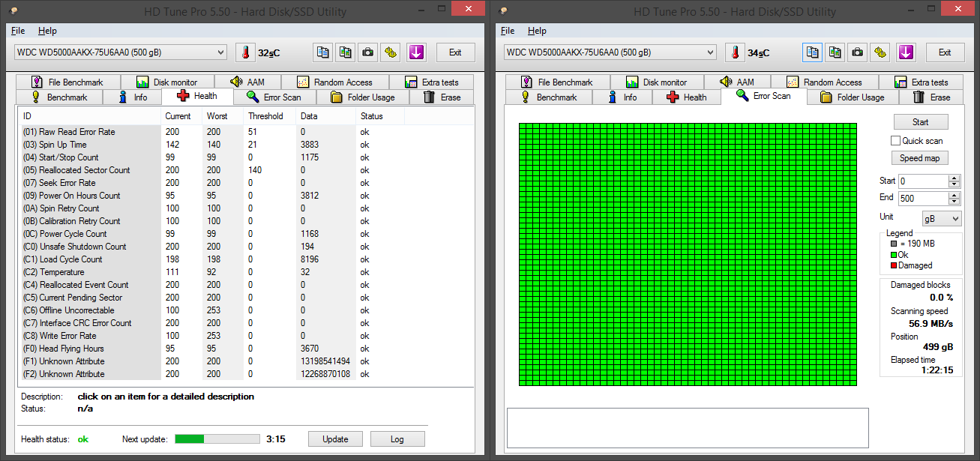
Task: Click the camera save-screenshot icon in left window
Action: tap(368, 52)
